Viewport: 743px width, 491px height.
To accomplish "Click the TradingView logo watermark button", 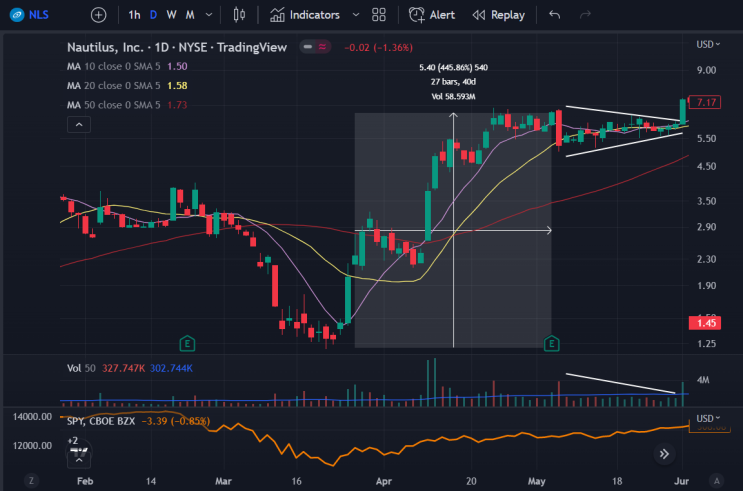I will (x=79, y=451).
